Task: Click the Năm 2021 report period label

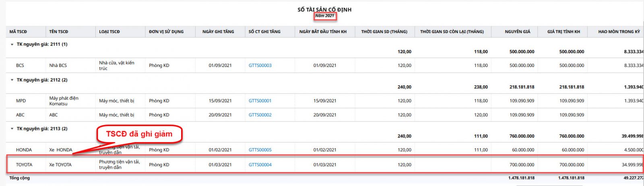Action: (x=324, y=16)
